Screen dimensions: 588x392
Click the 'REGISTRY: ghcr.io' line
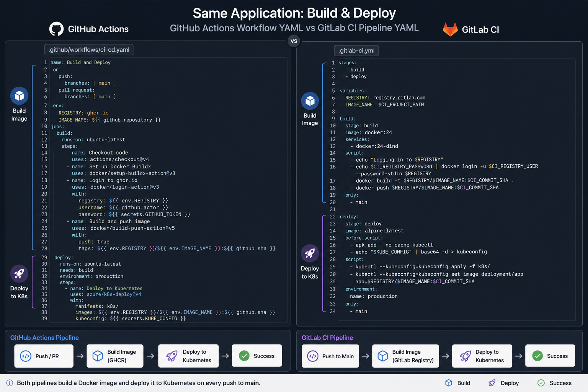[x=83, y=113]
